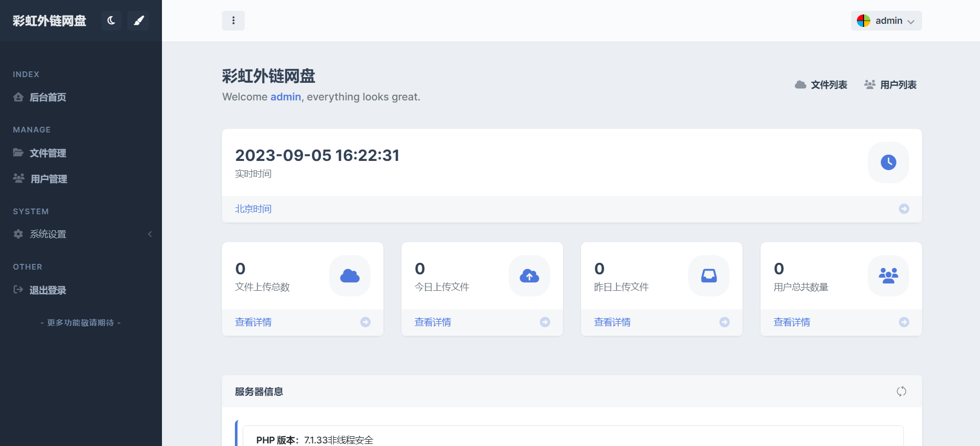Image resolution: width=980 pixels, height=446 pixels.
Task: Click the 更多功能敬请期待 sidebar text
Action: point(81,323)
